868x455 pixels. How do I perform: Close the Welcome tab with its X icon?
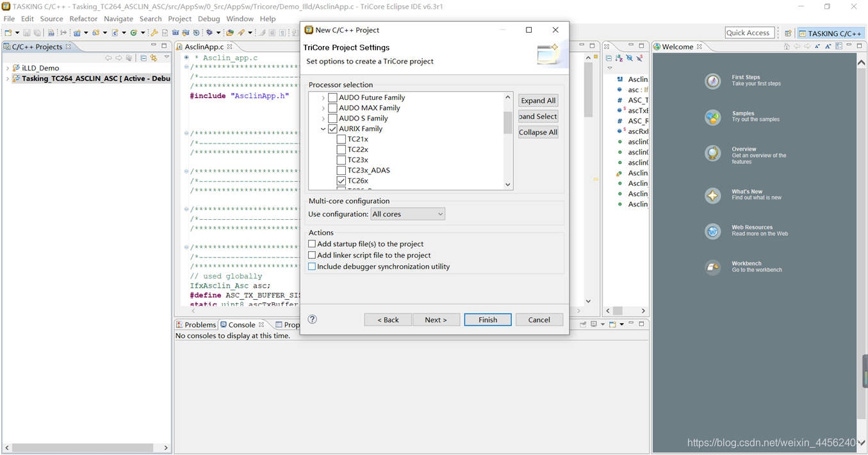pos(699,47)
